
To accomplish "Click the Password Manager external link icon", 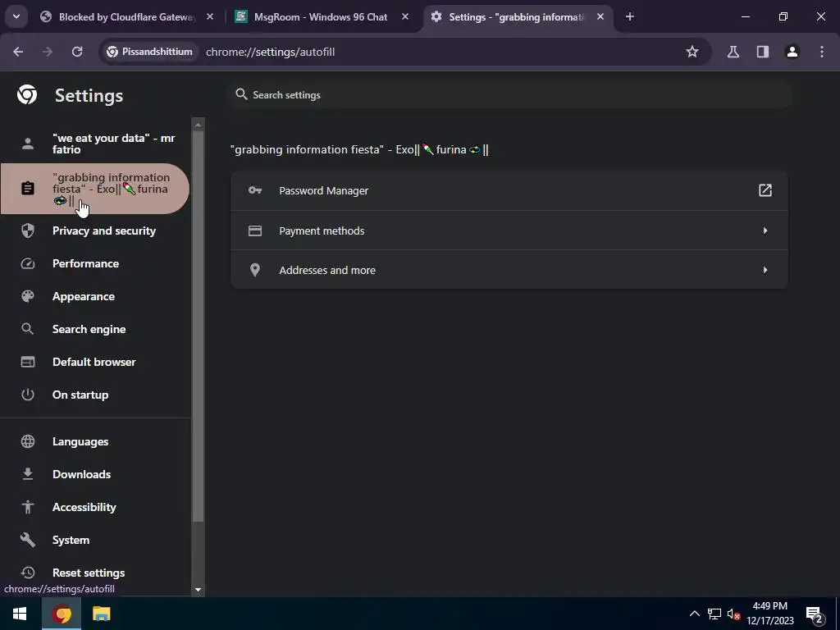I will pyautogui.click(x=765, y=190).
